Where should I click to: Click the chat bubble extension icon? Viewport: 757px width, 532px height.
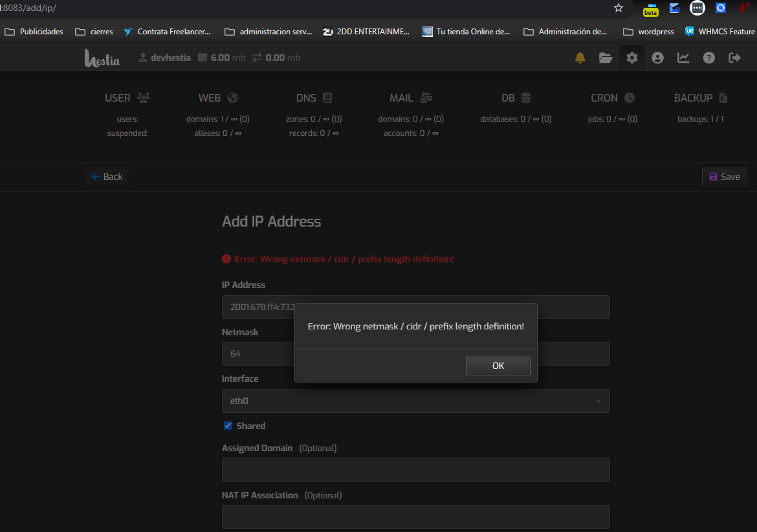697,8
